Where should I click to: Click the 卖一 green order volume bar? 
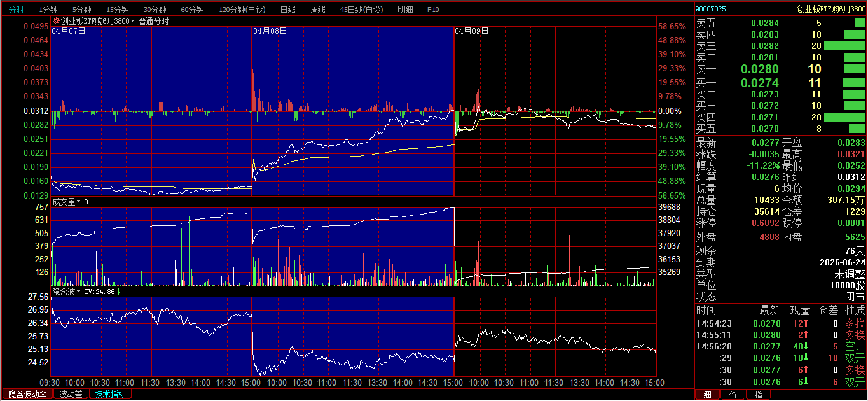click(x=855, y=69)
